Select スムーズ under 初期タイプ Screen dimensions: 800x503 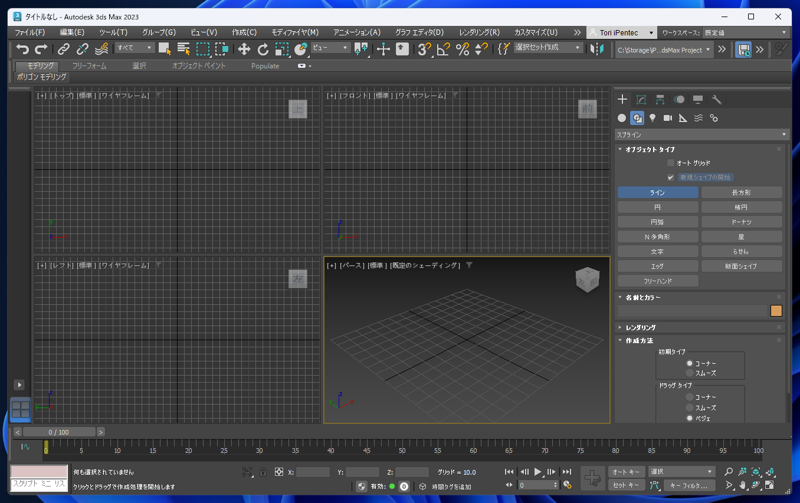pyautogui.click(x=690, y=373)
